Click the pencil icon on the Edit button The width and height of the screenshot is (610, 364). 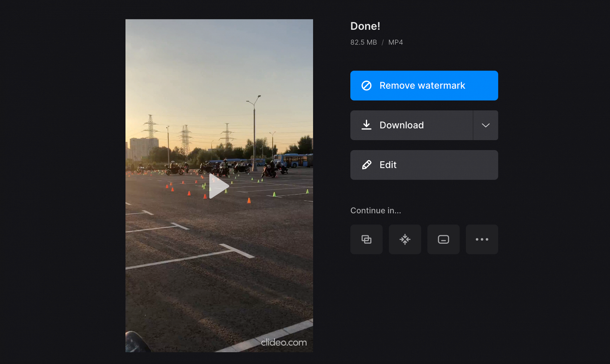click(x=366, y=164)
